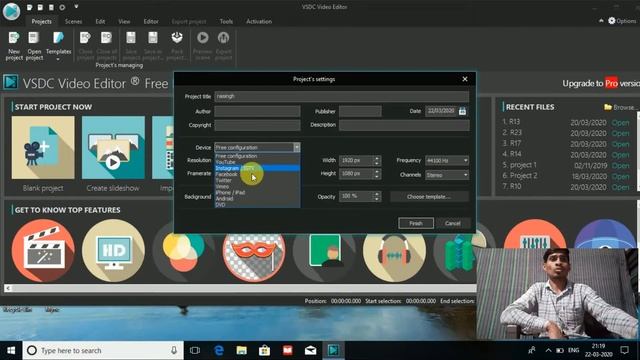
Task: Click the VSDC round application logo button
Action: pos(11,11)
